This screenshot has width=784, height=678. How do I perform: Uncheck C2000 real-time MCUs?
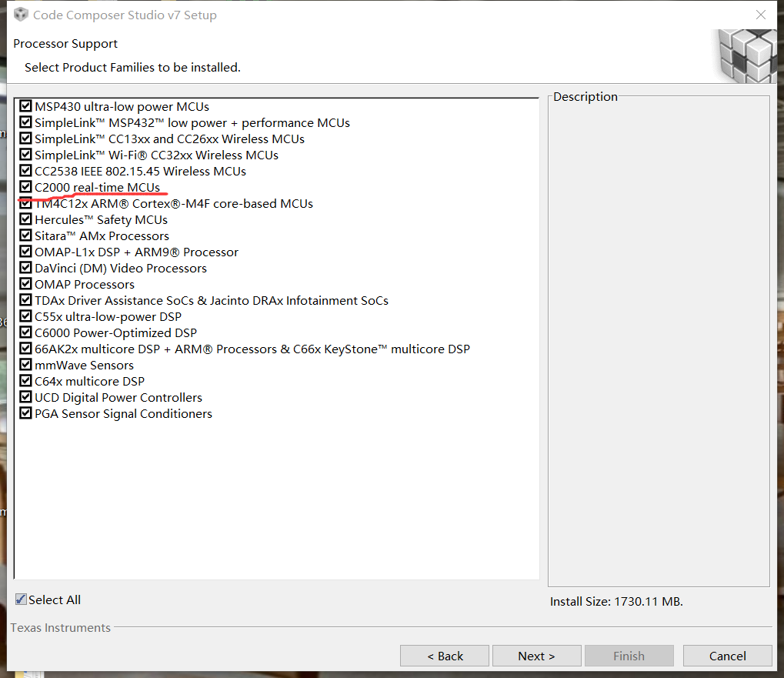25,187
